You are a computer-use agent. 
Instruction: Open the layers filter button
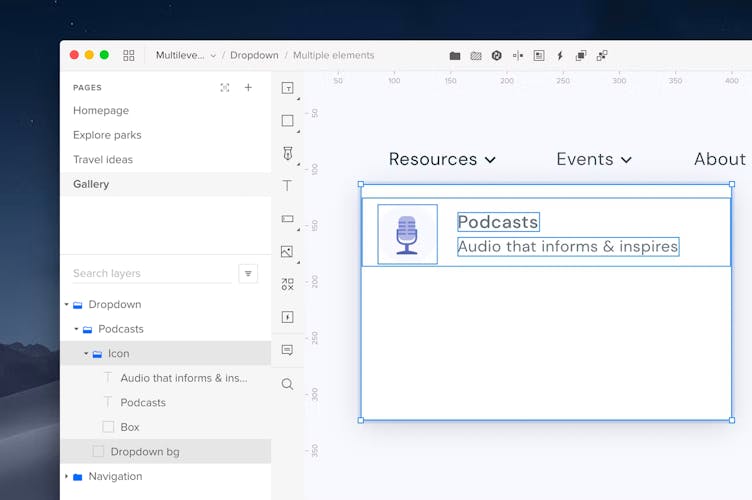[248, 273]
